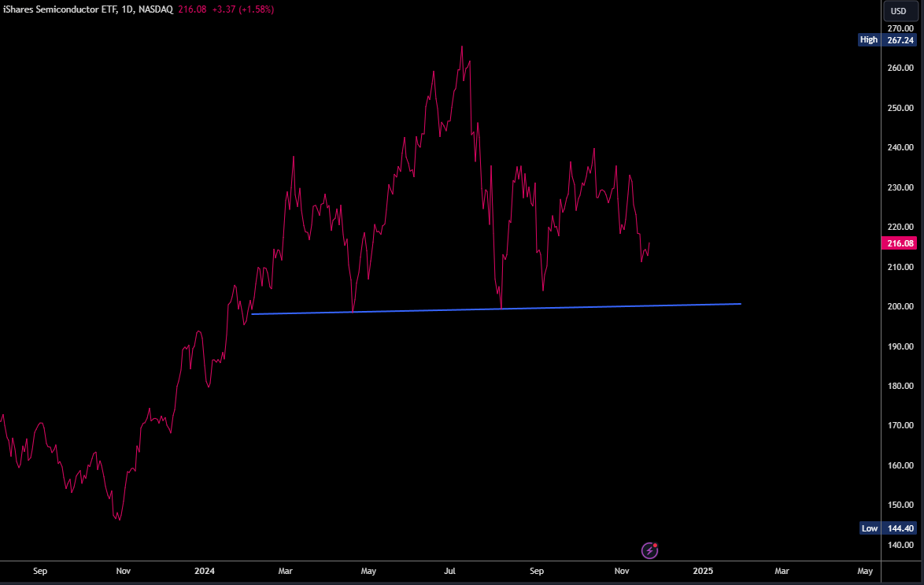Screen dimensions: 924x585
Task: Click the 180.00 price axis label
Action: pyautogui.click(x=900, y=386)
